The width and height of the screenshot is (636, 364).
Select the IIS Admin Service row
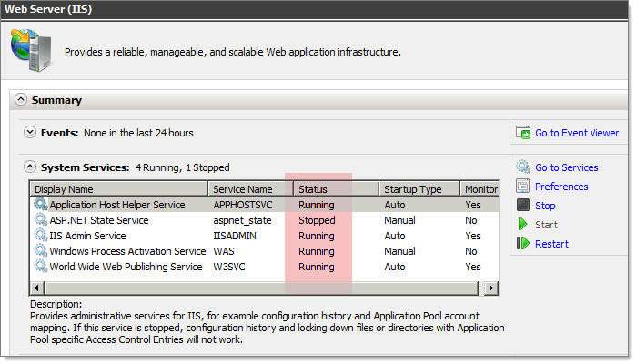(x=264, y=236)
